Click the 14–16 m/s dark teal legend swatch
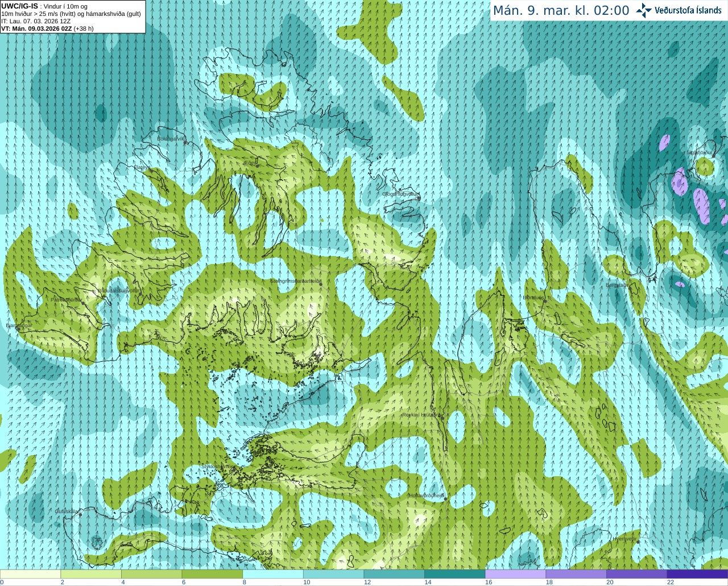This screenshot has width=728, height=586. [455, 574]
